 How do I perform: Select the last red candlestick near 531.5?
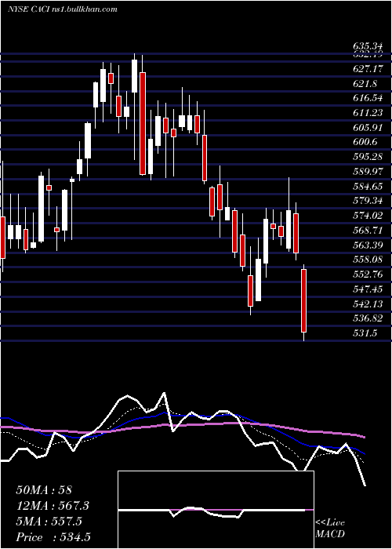pos(304,300)
